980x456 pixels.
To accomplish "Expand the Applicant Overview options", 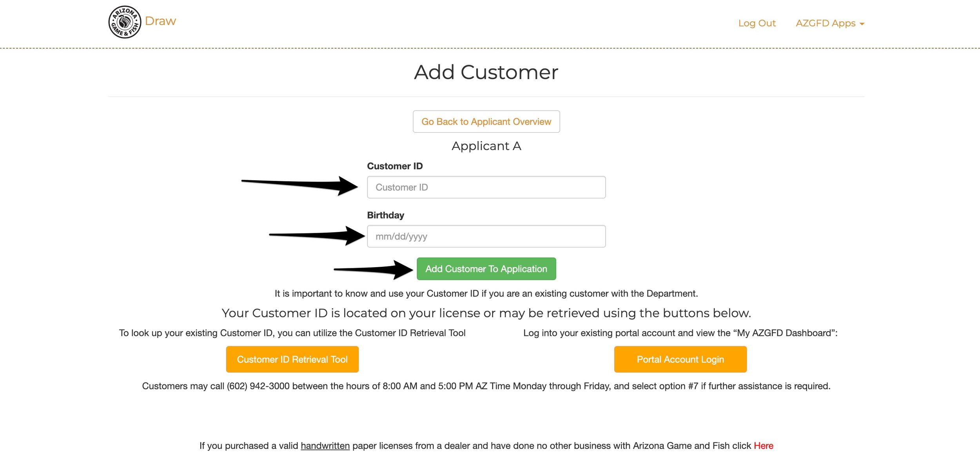I will 486,122.
